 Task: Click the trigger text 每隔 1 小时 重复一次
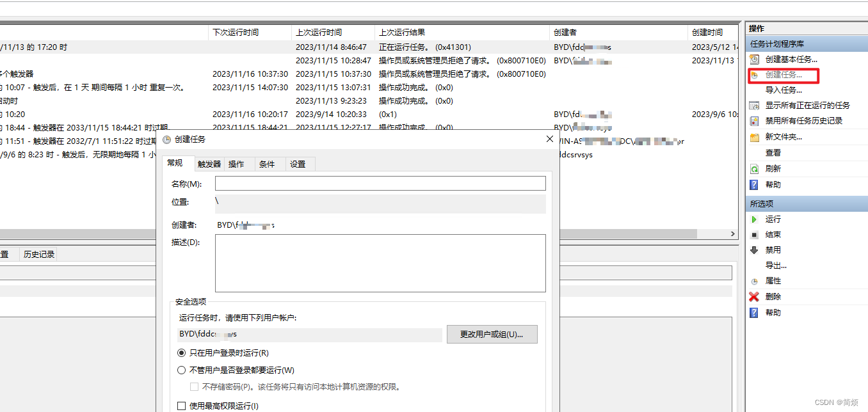pos(145,88)
